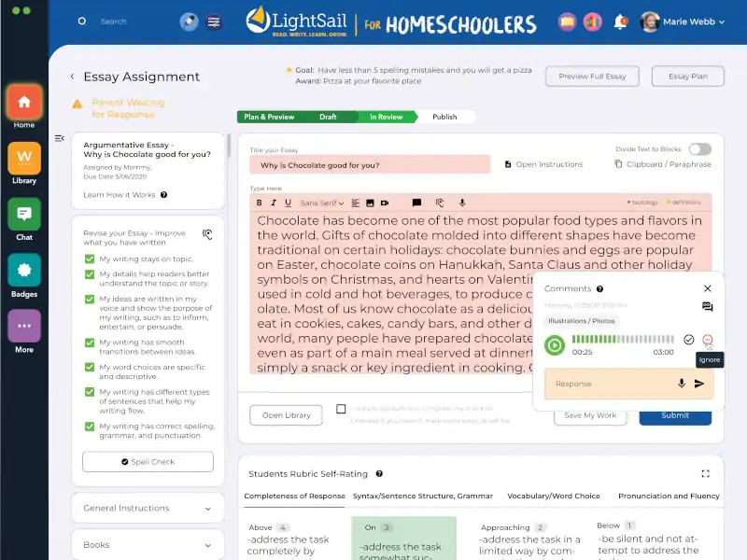Click Preview Full Essay

(591, 76)
